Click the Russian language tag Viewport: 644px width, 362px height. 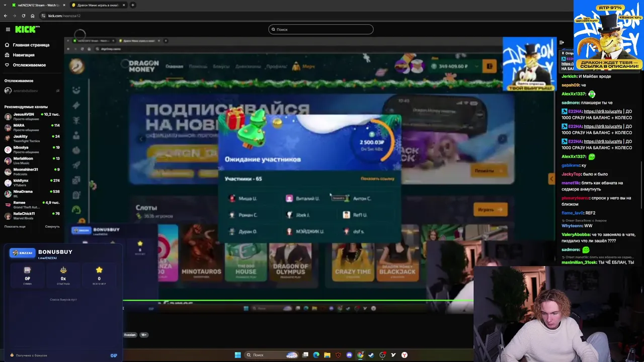pos(130,335)
